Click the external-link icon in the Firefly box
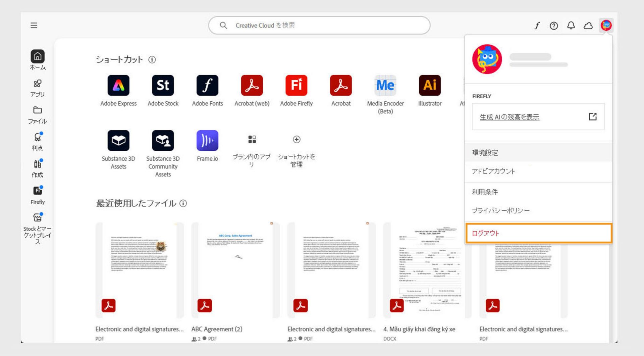The width and height of the screenshot is (644, 356). pyautogui.click(x=593, y=117)
